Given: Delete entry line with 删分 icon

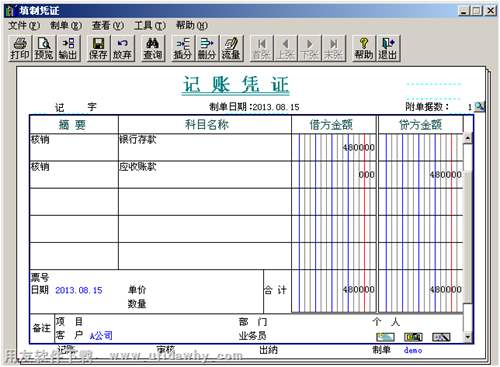Looking at the screenshot, I should [x=207, y=48].
